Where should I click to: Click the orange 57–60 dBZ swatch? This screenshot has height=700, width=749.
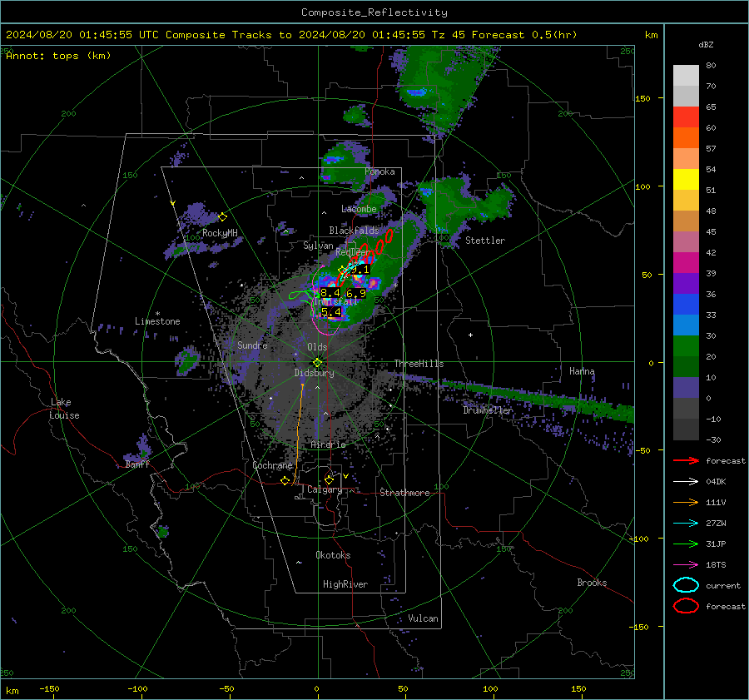(x=686, y=138)
